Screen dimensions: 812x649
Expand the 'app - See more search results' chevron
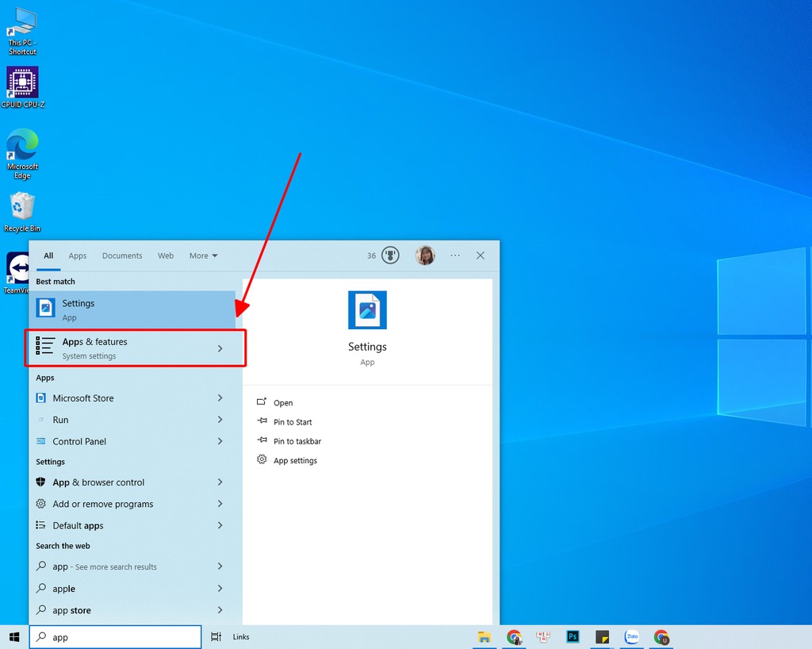220,566
